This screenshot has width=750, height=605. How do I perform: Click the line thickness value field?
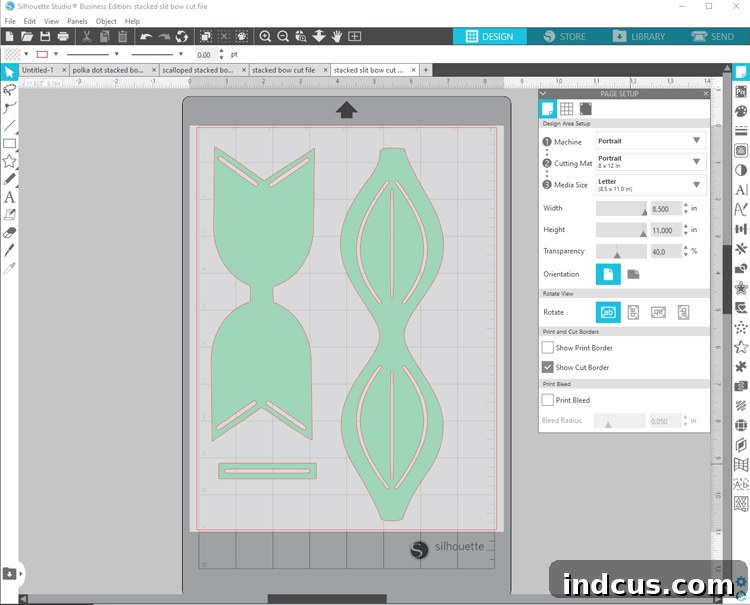206,55
